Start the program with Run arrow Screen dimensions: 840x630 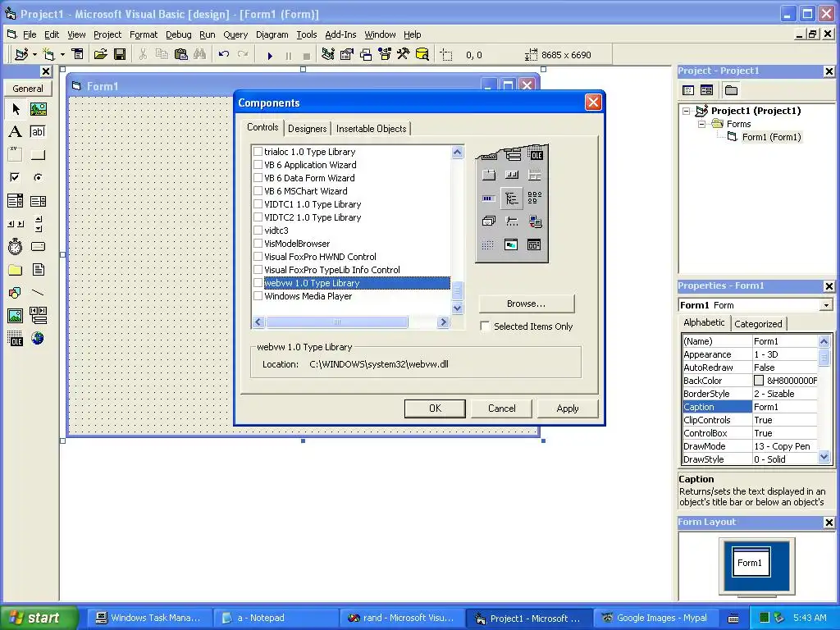pyautogui.click(x=270, y=55)
